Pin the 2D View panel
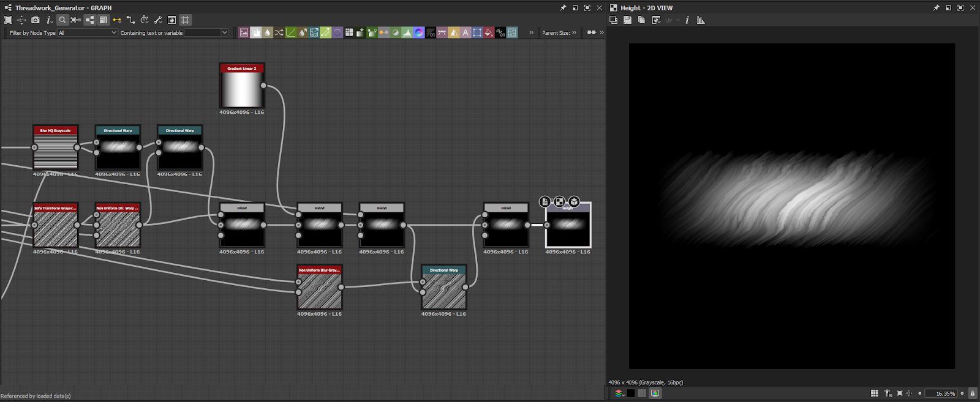Viewport: 980px width, 402px height. pos(936,8)
